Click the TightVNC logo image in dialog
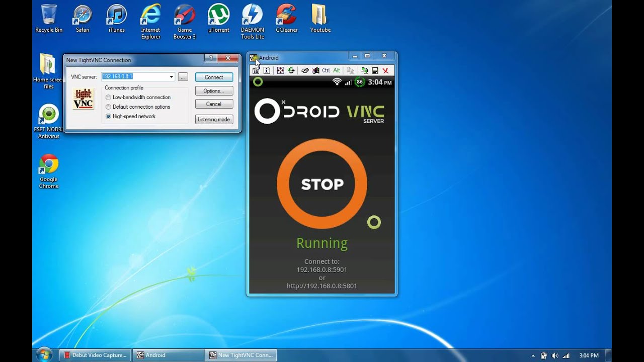This screenshot has height=362, width=644. 83,99
